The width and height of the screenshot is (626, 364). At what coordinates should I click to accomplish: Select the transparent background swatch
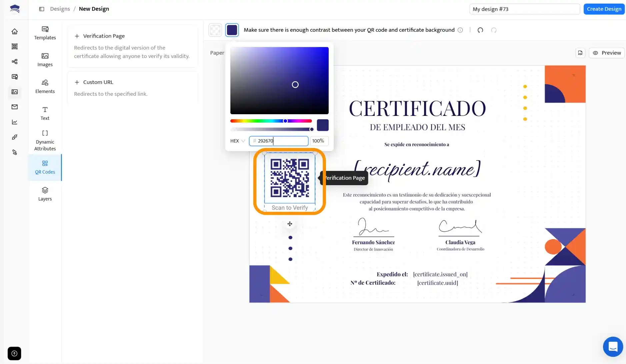coord(215,30)
